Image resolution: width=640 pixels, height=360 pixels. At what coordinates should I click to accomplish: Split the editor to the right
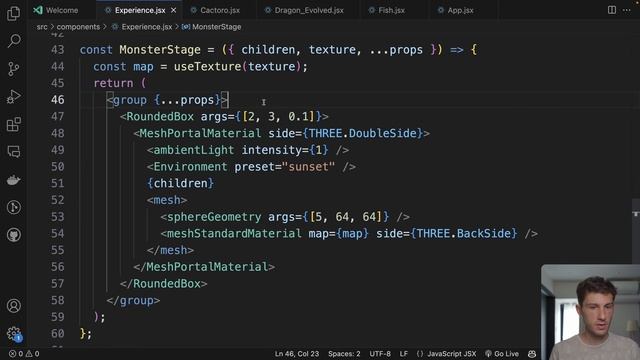pyautogui.click(x=611, y=10)
